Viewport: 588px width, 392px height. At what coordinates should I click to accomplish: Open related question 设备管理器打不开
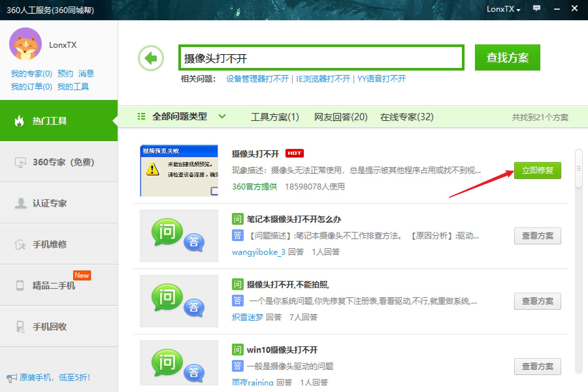pos(257,79)
